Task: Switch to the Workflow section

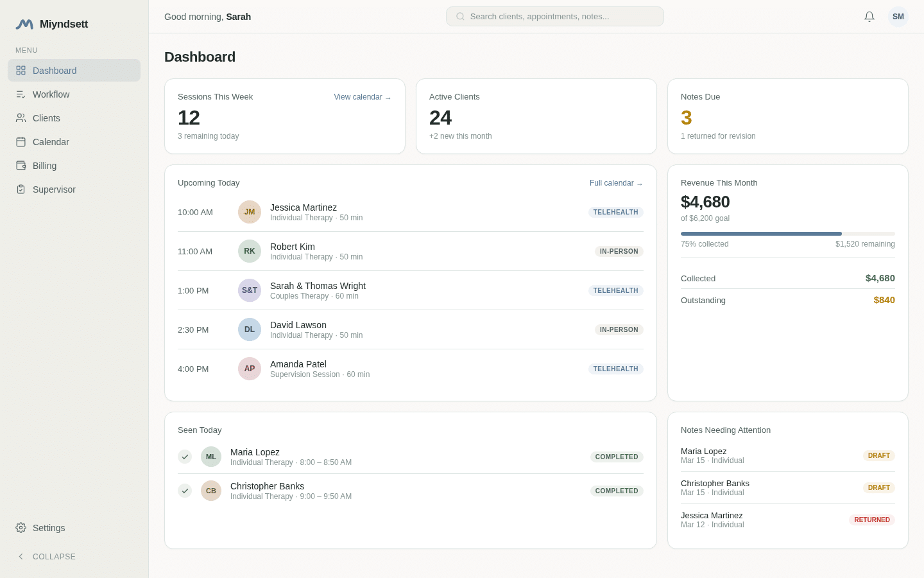Action: click(x=51, y=94)
